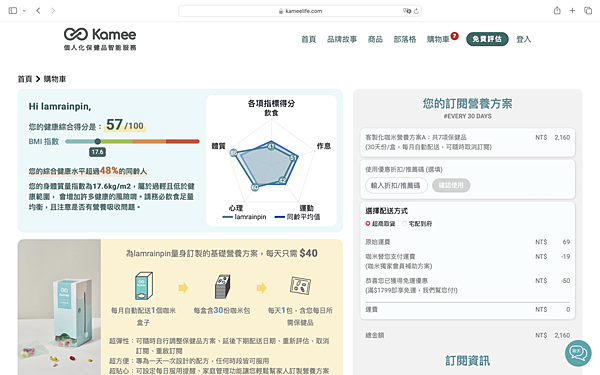
Task: Click the 運動 radar chart label
Action: point(307,208)
